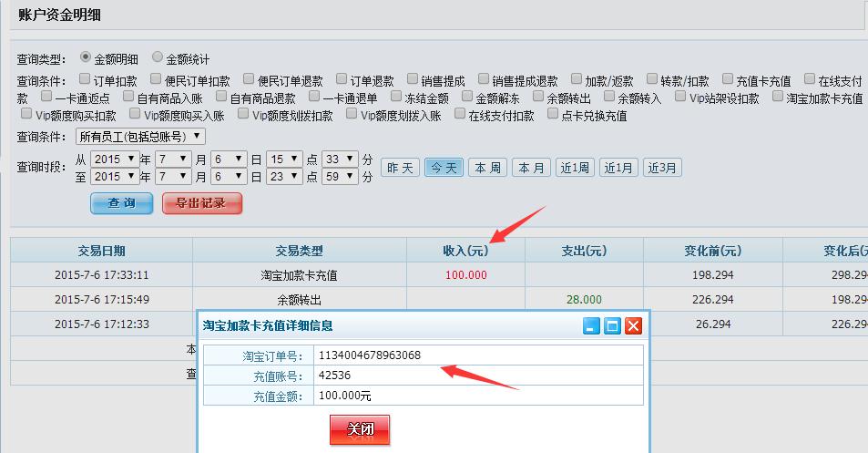Check the 加款/返款 checkbox
Viewport: 868px width, 453px height.
(577, 78)
